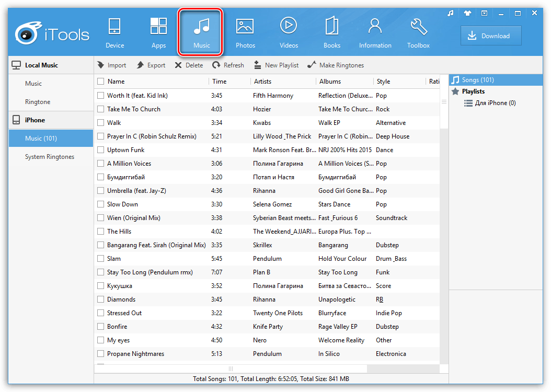Viewport: 551px width, 392px height.
Task: Check the select-all checkbox in header
Action: point(101,82)
